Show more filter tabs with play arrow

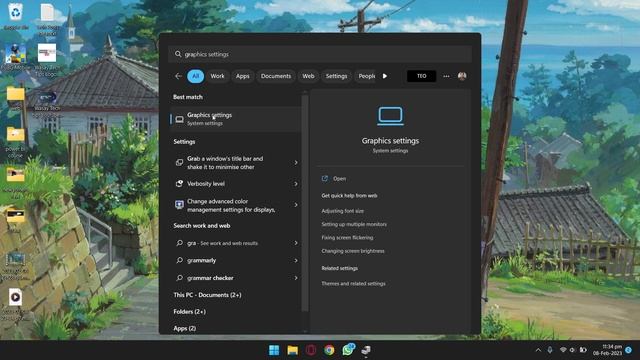385,76
